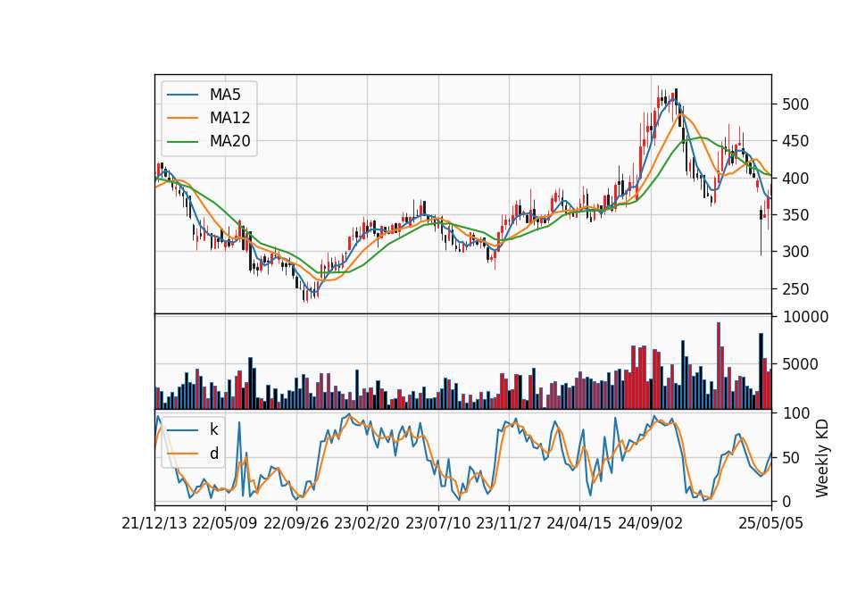Click the 0 tick on KD axis
Image resolution: width=857 pixels, height=616 pixels.
pos(787,502)
